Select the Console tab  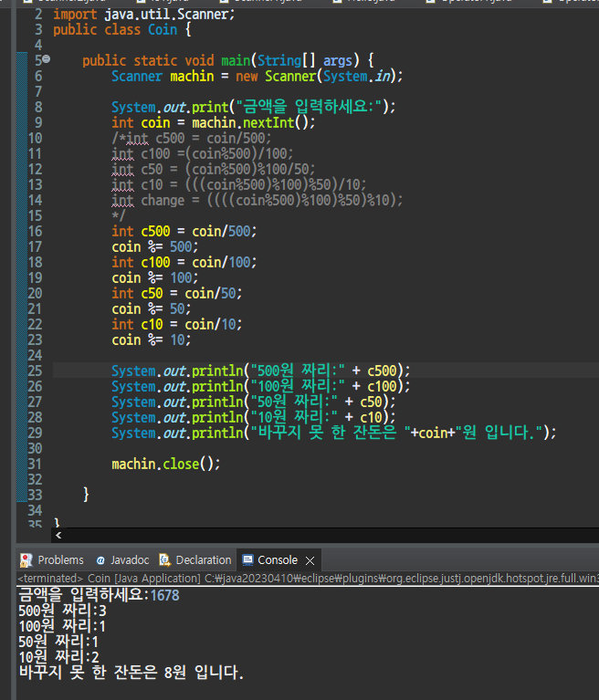[269, 559]
